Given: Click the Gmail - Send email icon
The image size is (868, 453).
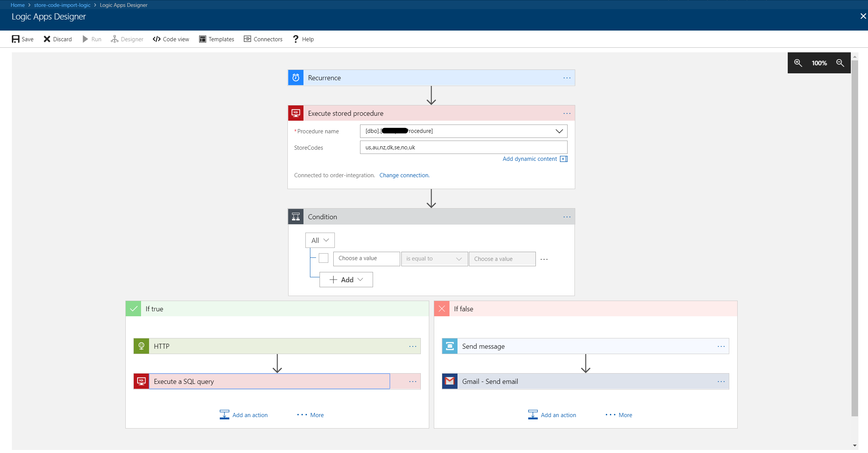Looking at the screenshot, I should point(449,381).
